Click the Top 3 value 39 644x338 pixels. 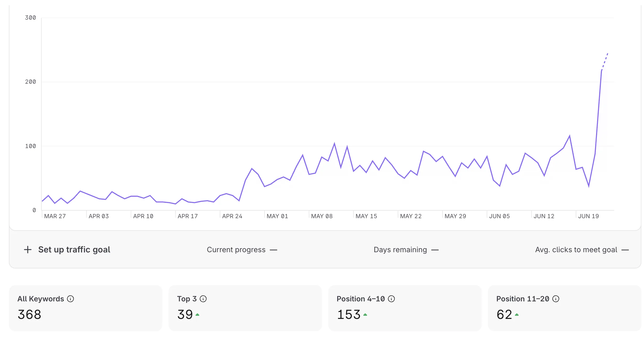pos(185,314)
